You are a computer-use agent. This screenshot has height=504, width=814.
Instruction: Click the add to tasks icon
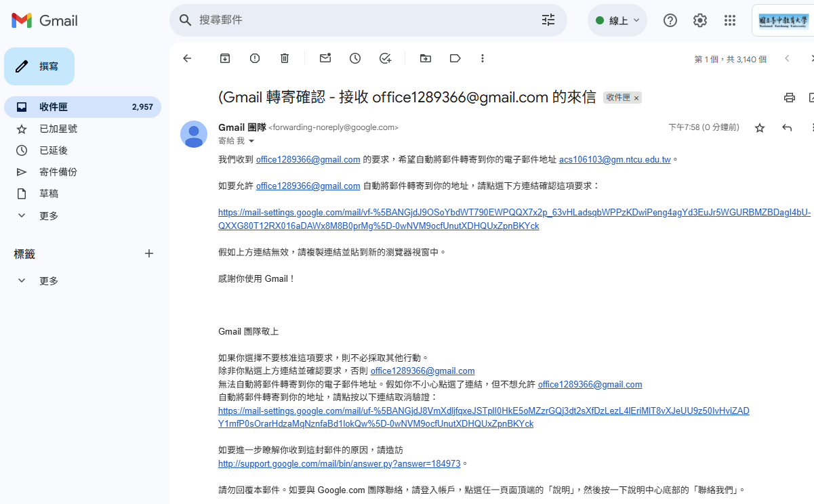click(x=385, y=58)
